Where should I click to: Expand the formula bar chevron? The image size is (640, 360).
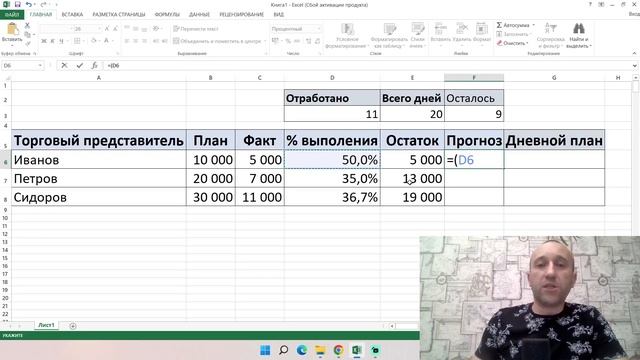click(635, 65)
